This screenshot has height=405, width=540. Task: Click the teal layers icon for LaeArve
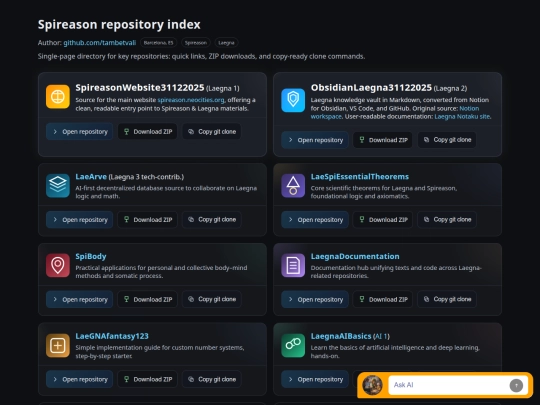coord(58,186)
